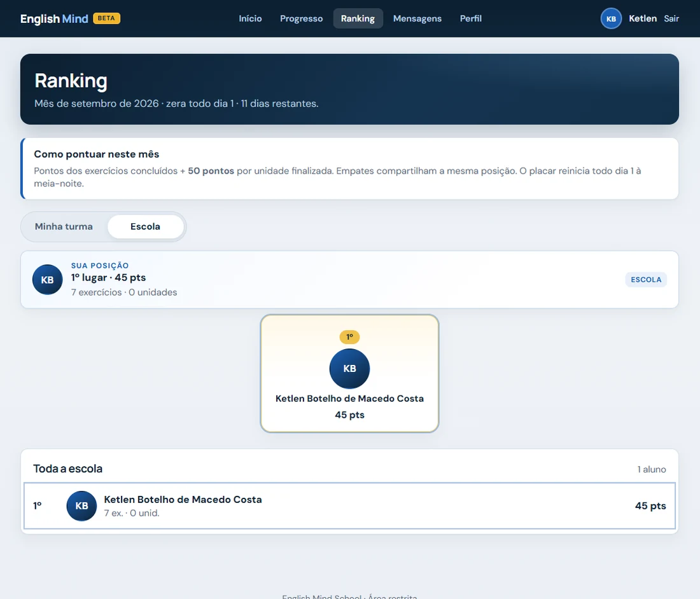
Task: Click the podium name Ketlen Botelho de Macedo Costa
Action: [349, 398]
